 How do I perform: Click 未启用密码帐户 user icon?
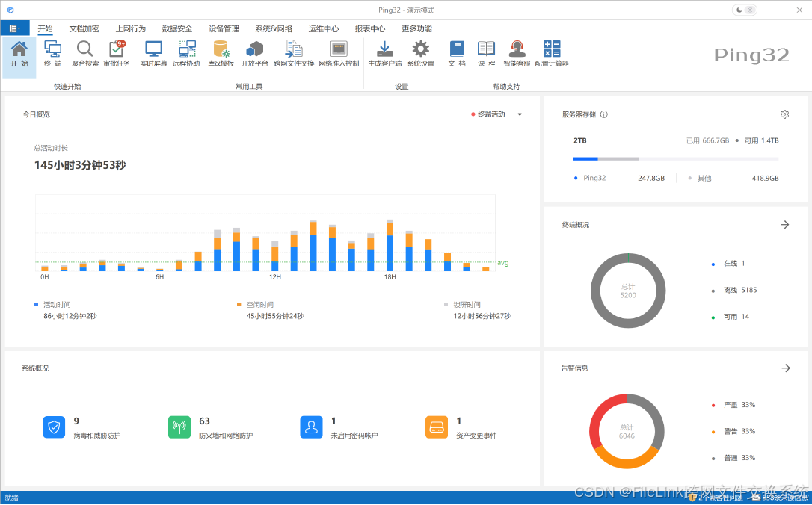pyautogui.click(x=311, y=427)
